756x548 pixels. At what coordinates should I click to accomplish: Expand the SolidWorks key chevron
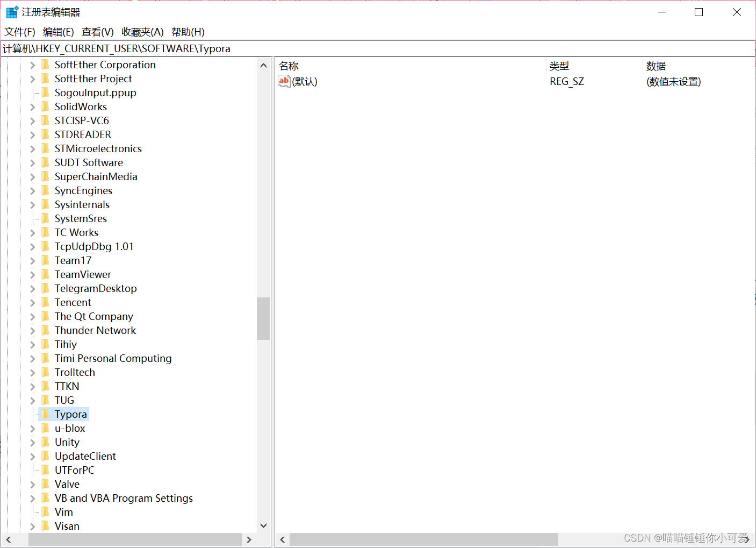tap(32, 107)
